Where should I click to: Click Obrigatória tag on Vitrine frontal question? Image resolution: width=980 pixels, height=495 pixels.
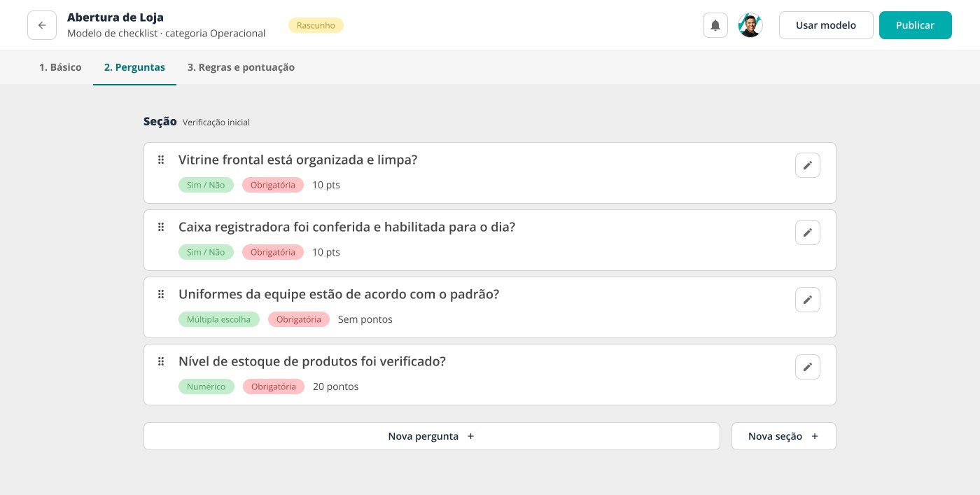(273, 185)
